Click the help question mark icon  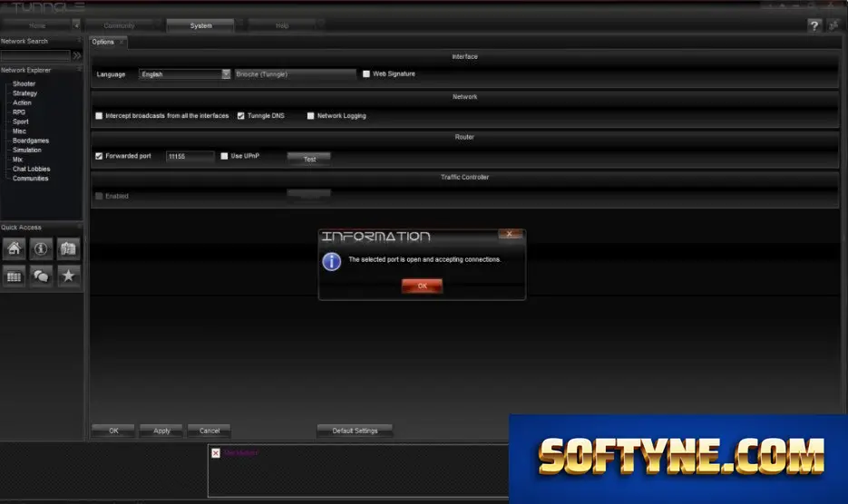[x=814, y=25]
